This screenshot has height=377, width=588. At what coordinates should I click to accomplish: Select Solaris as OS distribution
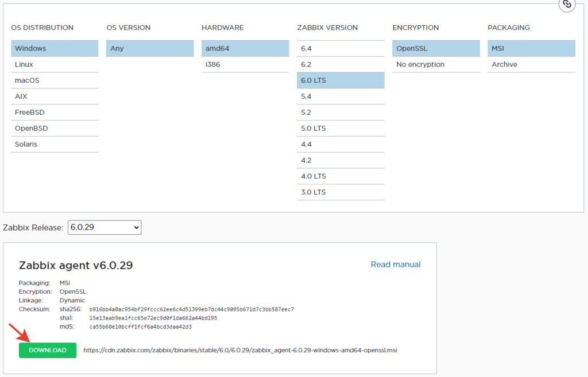tap(55, 144)
